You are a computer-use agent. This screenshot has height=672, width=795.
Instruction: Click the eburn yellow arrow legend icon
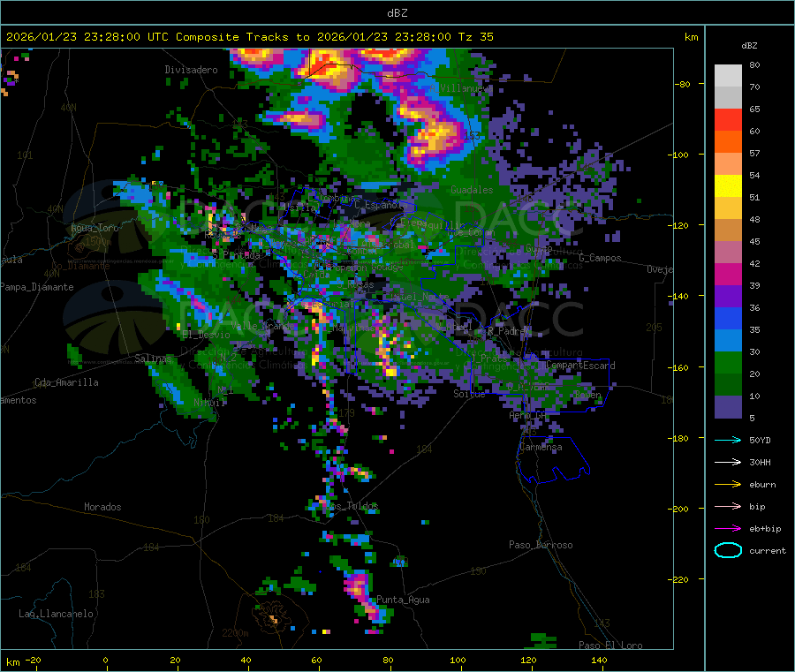[728, 485]
